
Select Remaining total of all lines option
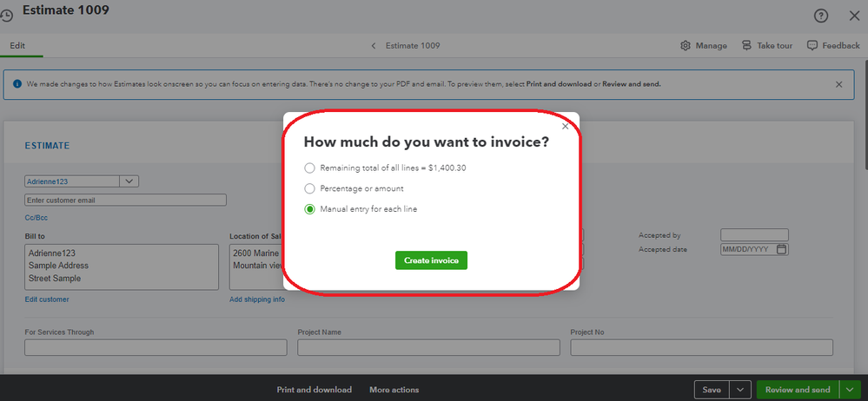[309, 168]
